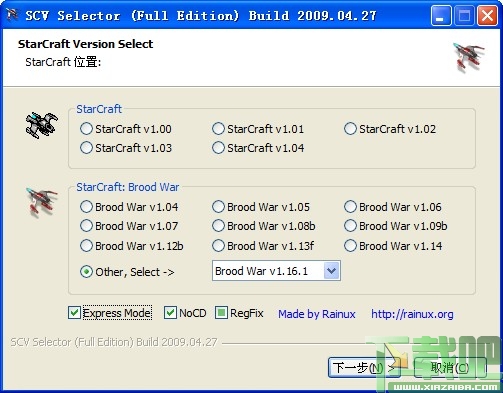Click the red ship icon beside Brood War group
This screenshot has width=503, height=393.
(42, 202)
